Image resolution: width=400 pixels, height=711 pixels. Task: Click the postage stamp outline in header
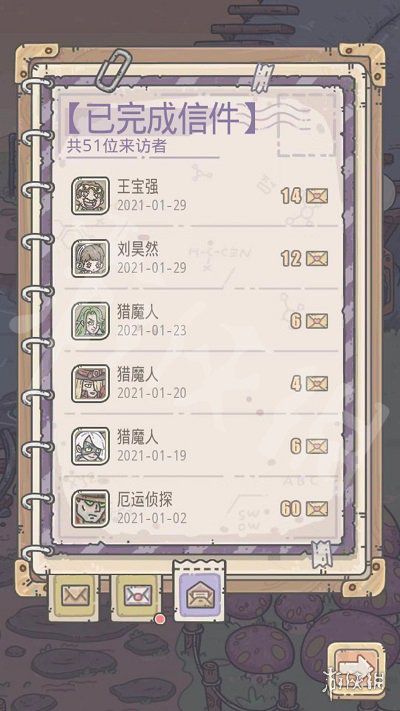tap(307, 126)
